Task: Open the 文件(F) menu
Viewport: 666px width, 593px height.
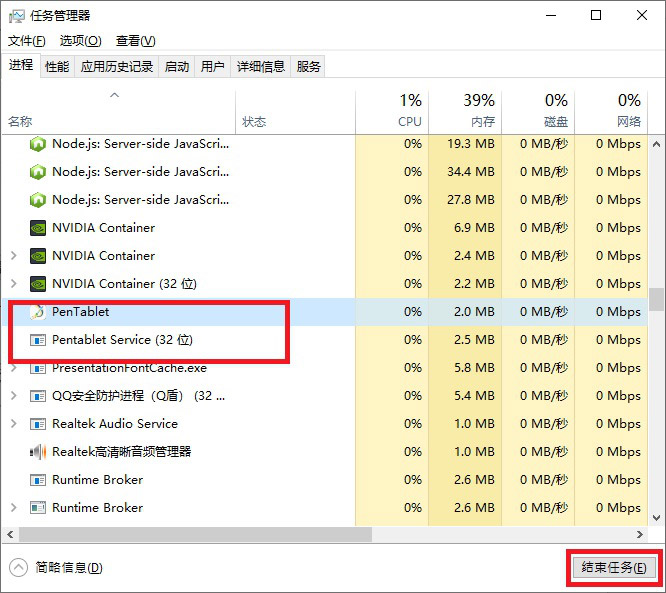Action: coord(27,41)
